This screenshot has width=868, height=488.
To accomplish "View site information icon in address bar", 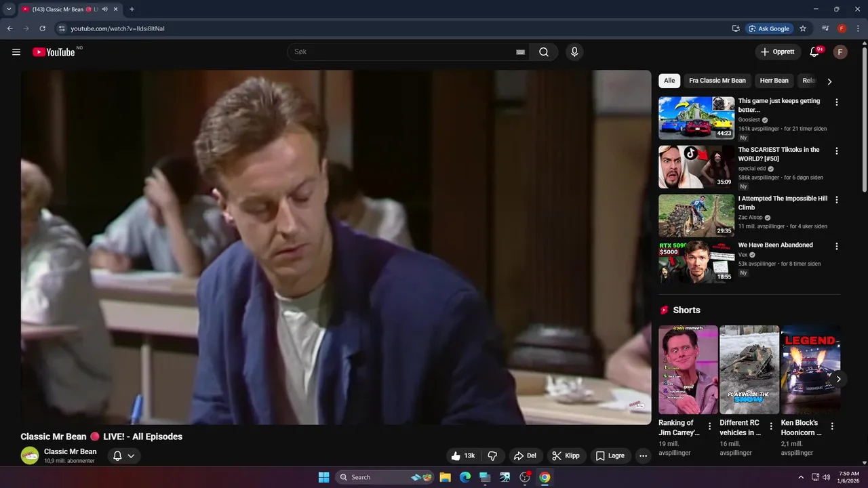I will click(x=62, y=28).
